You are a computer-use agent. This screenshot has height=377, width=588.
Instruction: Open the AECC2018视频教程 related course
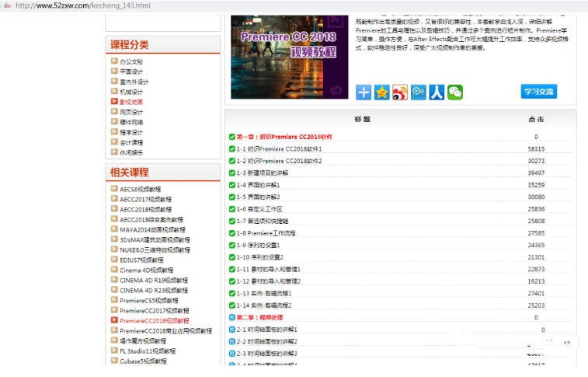point(145,210)
